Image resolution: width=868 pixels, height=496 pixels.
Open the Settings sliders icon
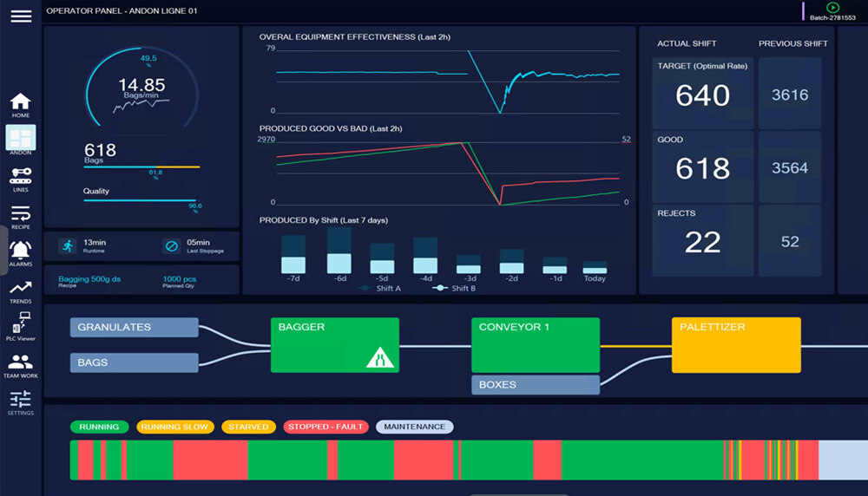(20, 399)
